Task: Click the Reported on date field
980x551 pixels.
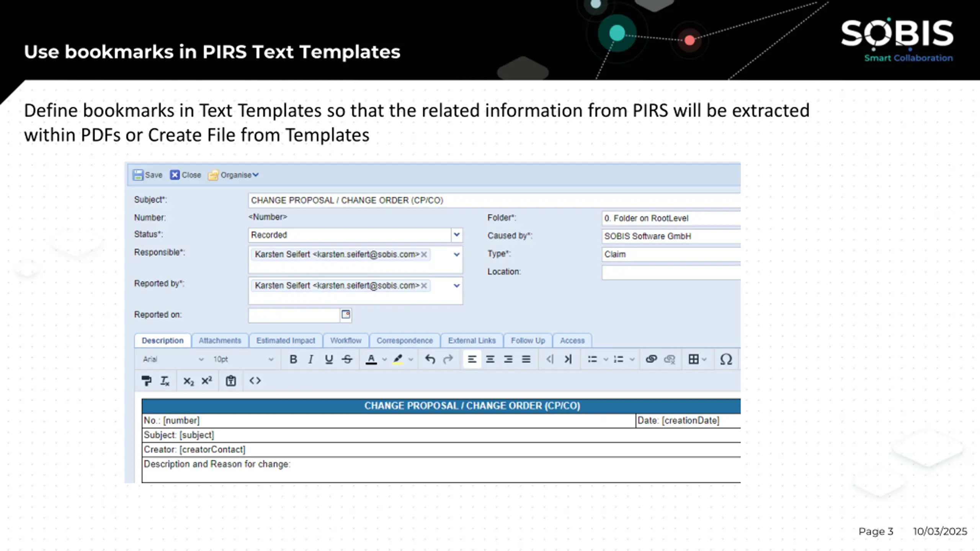Action: pyautogui.click(x=294, y=315)
